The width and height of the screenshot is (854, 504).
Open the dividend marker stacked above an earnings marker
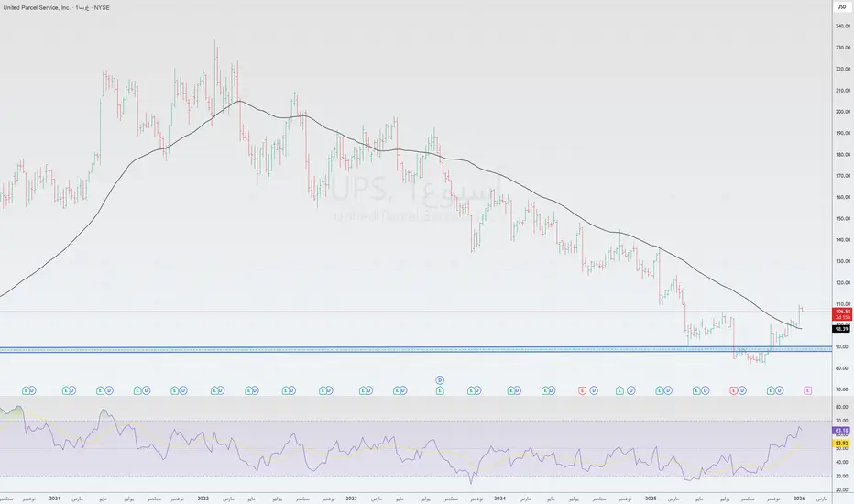[x=440, y=379]
